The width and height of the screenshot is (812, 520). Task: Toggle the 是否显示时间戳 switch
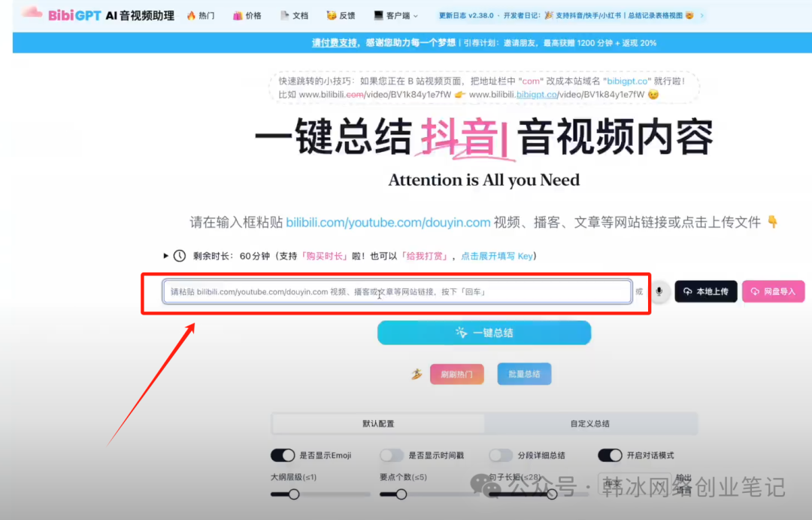[x=392, y=455]
